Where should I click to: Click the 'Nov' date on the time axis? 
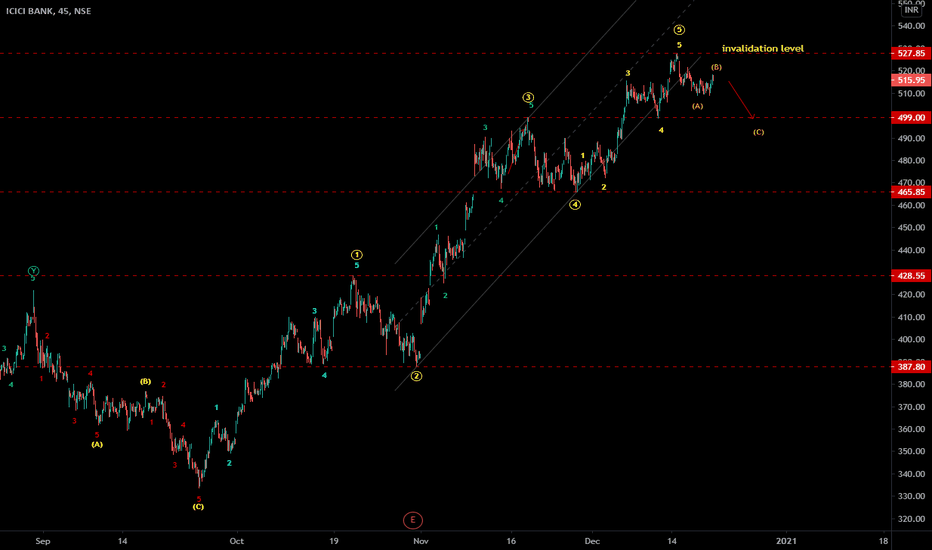[421, 541]
